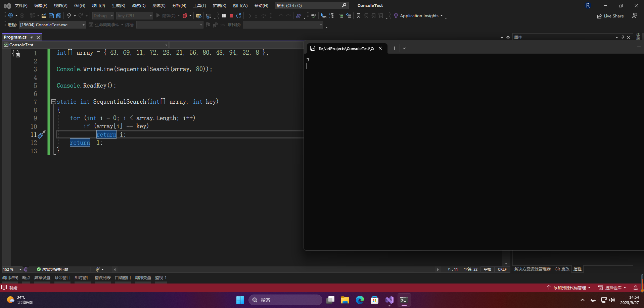The width and height of the screenshot is (644, 308).
Task: Click 添加到源代码管理 in status bar
Action: [569, 288]
